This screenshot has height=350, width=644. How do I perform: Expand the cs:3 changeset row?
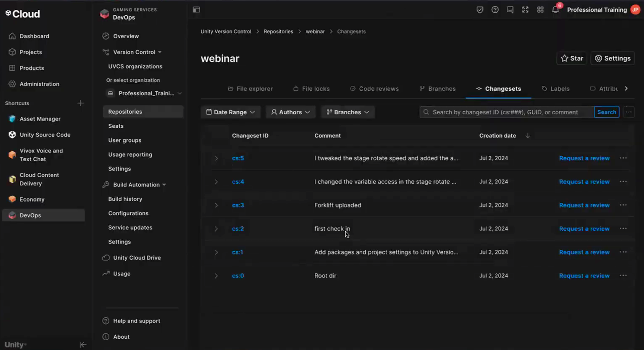pyautogui.click(x=216, y=205)
